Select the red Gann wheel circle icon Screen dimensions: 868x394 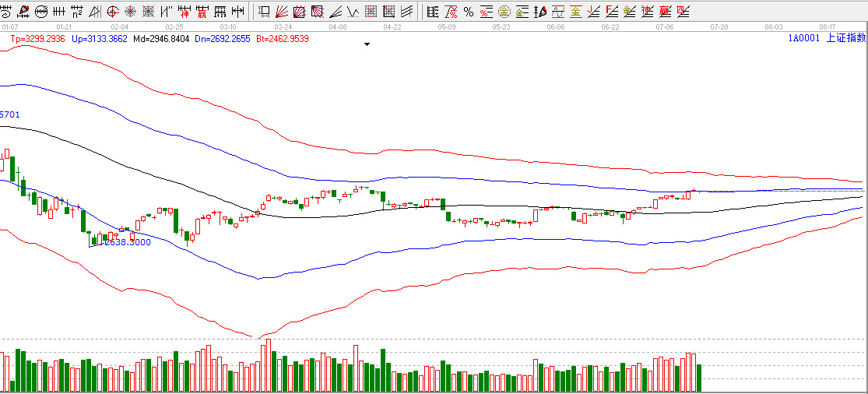112,12
